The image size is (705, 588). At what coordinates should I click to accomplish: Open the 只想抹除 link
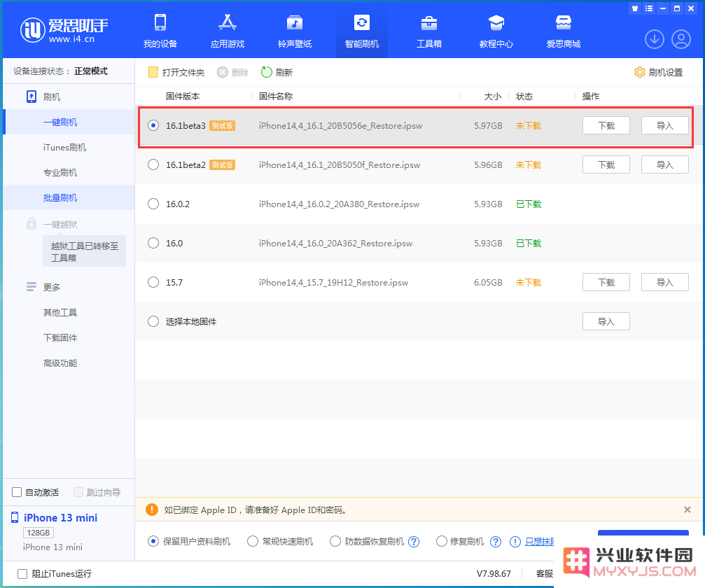click(539, 542)
